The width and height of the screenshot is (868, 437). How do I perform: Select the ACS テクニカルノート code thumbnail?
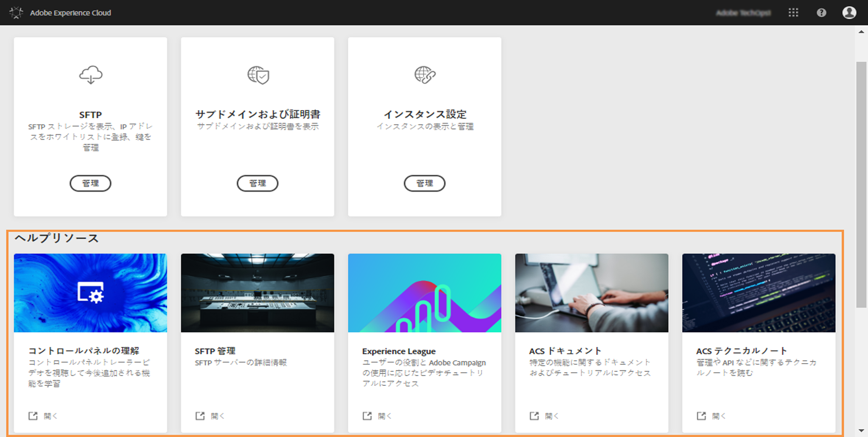coord(758,293)
